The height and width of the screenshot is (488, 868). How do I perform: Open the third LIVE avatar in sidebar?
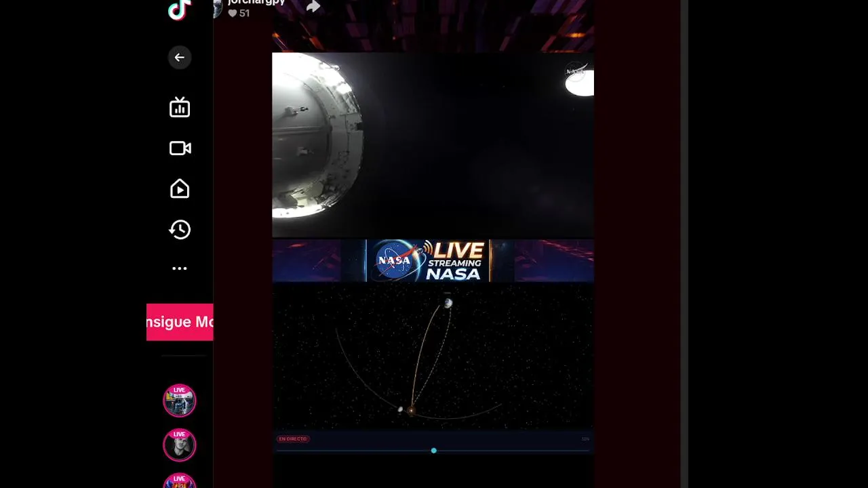coord(179,481)
